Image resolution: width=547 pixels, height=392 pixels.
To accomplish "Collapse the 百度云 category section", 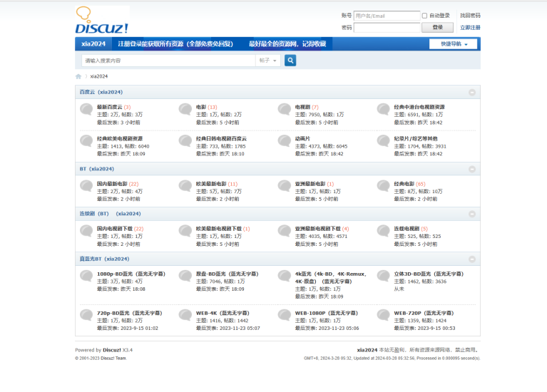I will (472, 92).
